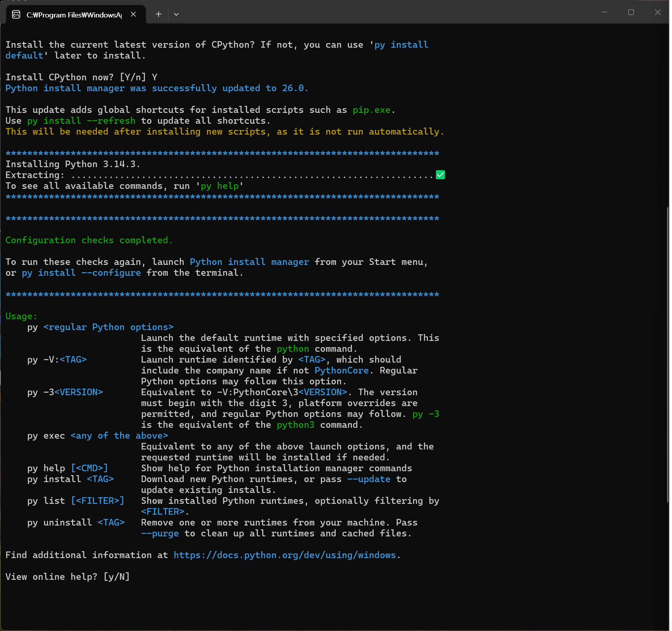This screenshot has height=631, width=672.
Task: Click 'py uninstall <TAG>' usage entry
Action: pyautogui.click(x=76, y=522)
